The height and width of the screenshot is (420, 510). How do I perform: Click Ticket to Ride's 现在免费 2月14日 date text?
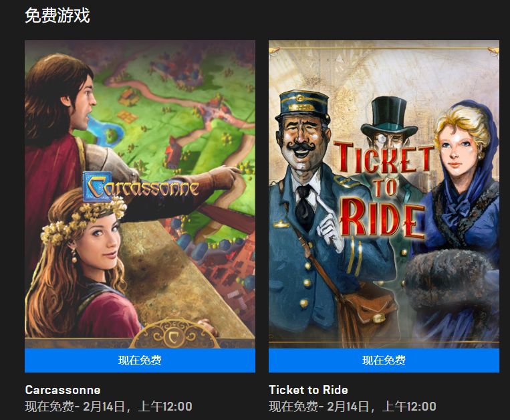click(352, 407)
